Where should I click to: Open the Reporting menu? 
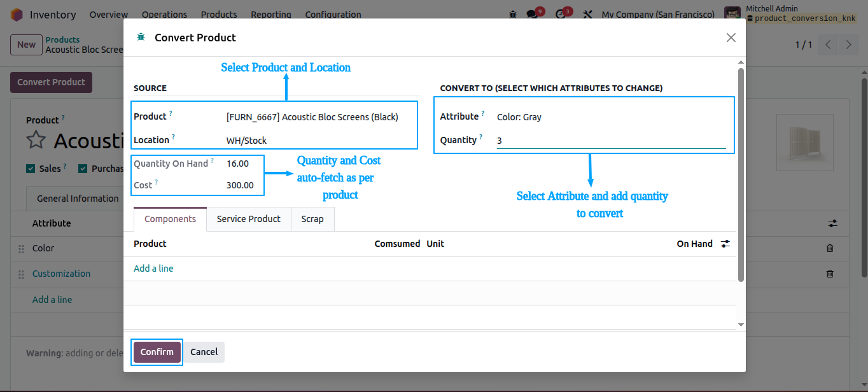(x=271, y=14)
